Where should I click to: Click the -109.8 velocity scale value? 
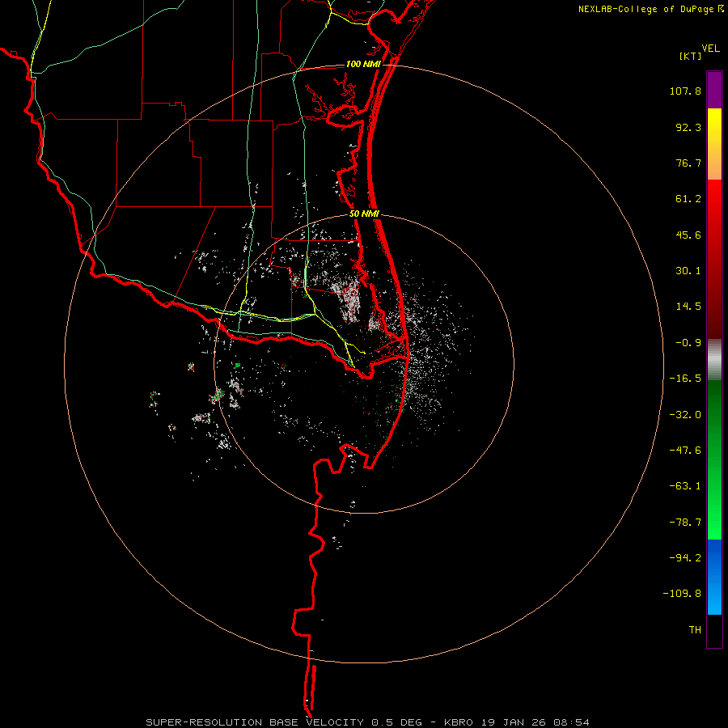pyautogui.click(x=682, y=594)
